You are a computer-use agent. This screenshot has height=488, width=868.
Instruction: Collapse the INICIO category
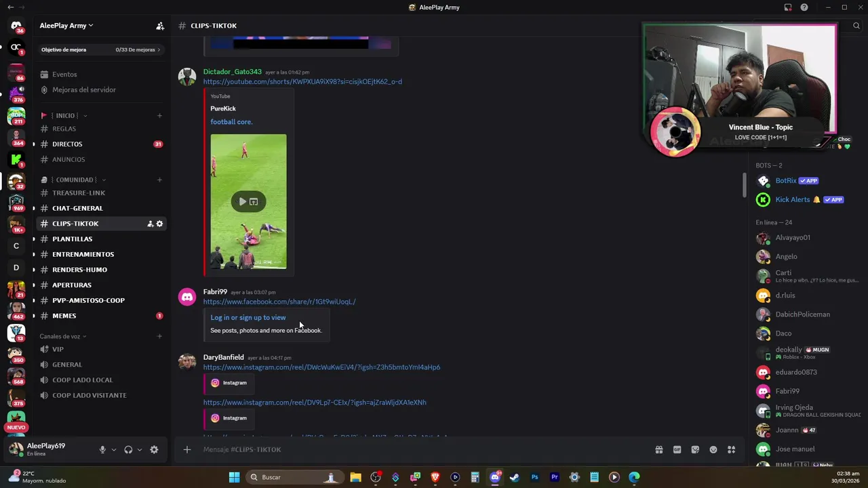64,115
